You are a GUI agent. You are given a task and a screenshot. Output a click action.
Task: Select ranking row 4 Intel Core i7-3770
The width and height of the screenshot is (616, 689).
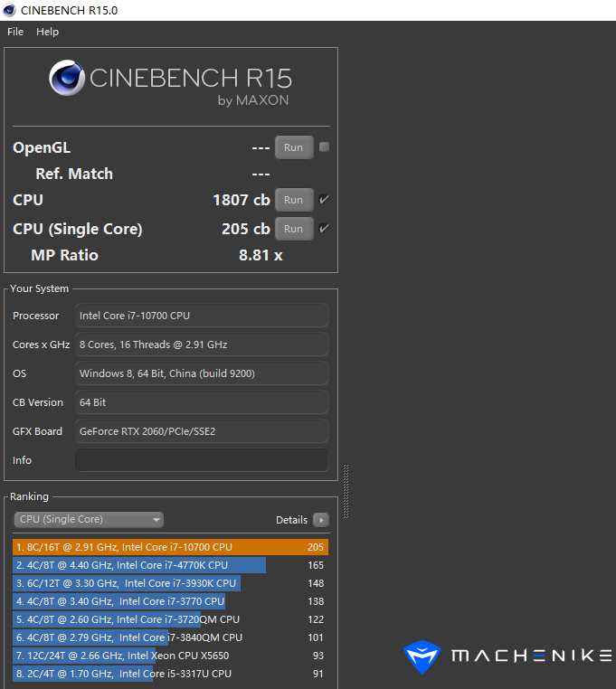point(170,601)
